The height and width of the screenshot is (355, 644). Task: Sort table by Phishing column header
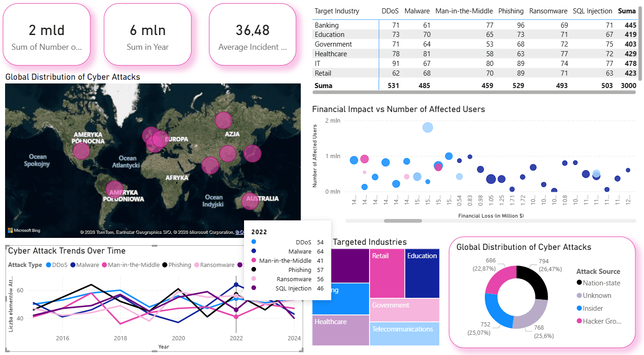pos(511,11)
